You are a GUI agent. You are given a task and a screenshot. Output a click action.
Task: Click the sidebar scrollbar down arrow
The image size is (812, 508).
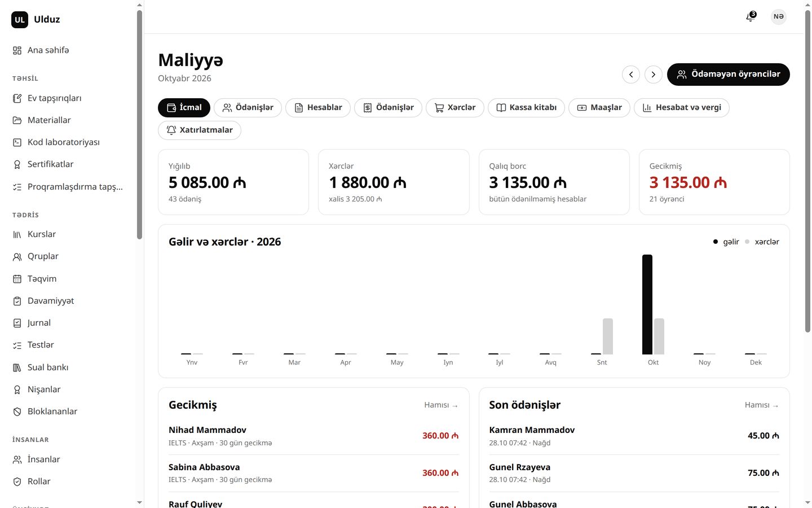pos(139,502)
